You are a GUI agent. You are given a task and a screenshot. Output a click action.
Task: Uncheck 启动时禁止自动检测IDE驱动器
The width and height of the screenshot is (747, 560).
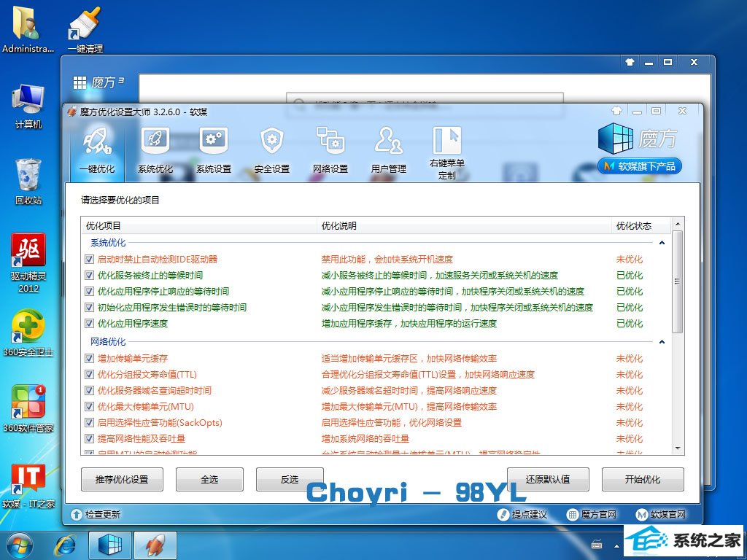coord(89,259)
